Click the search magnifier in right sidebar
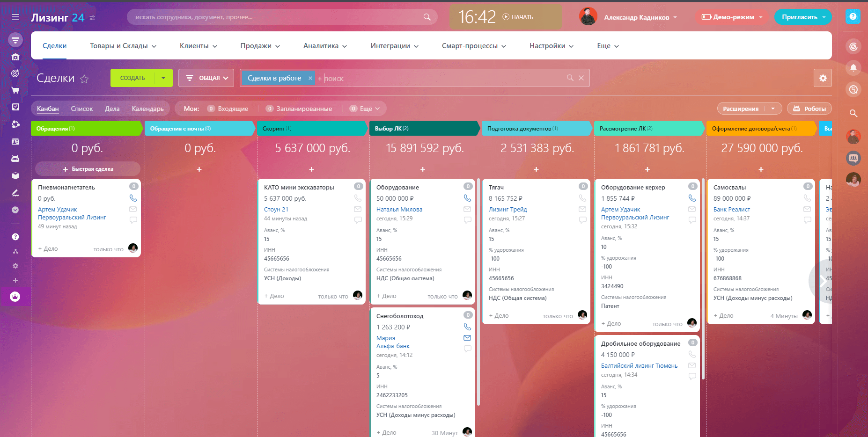The height and width of the screenshot is (437, 868). tap(853, 113)
